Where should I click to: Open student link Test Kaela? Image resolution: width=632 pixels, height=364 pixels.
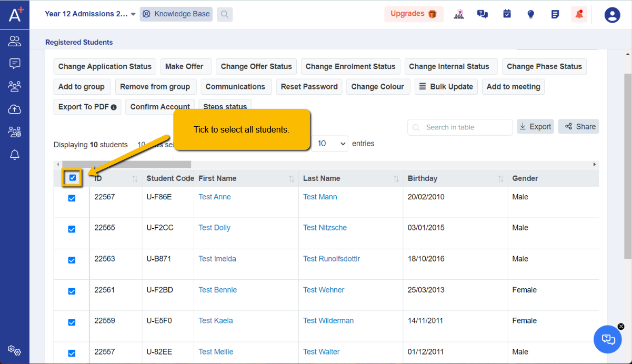216,320
